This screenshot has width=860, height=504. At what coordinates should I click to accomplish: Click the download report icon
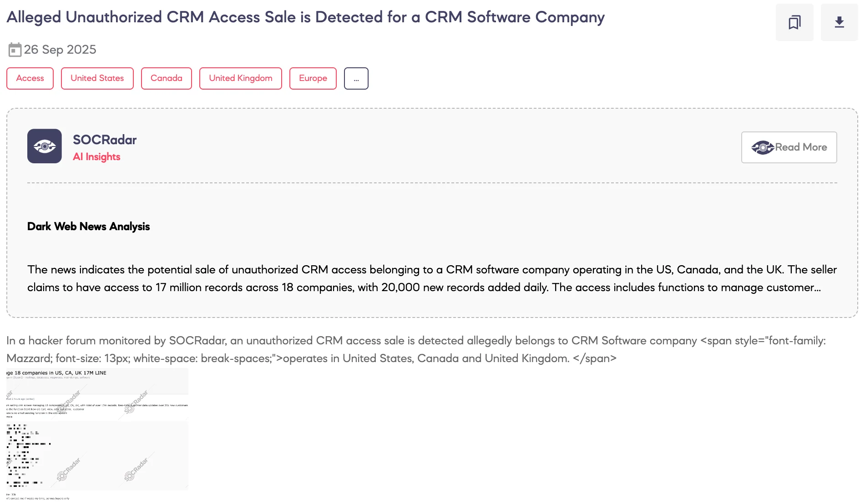[839, 22]
